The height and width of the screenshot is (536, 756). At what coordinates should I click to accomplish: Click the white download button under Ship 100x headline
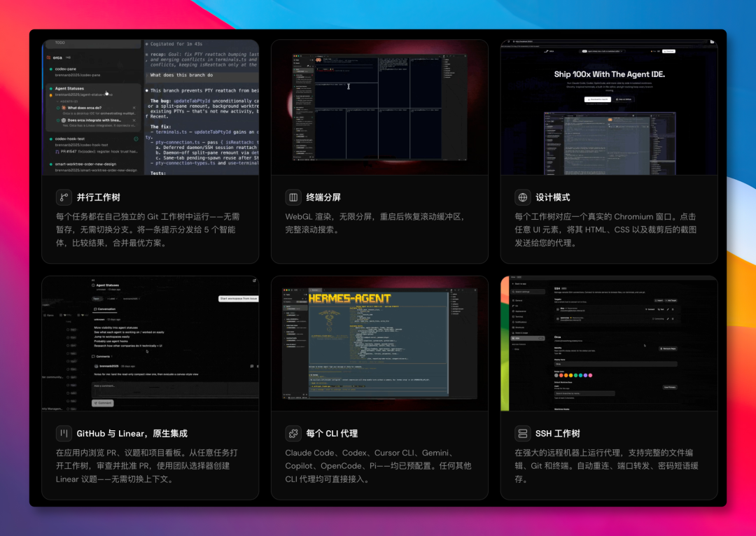[597, 99]
